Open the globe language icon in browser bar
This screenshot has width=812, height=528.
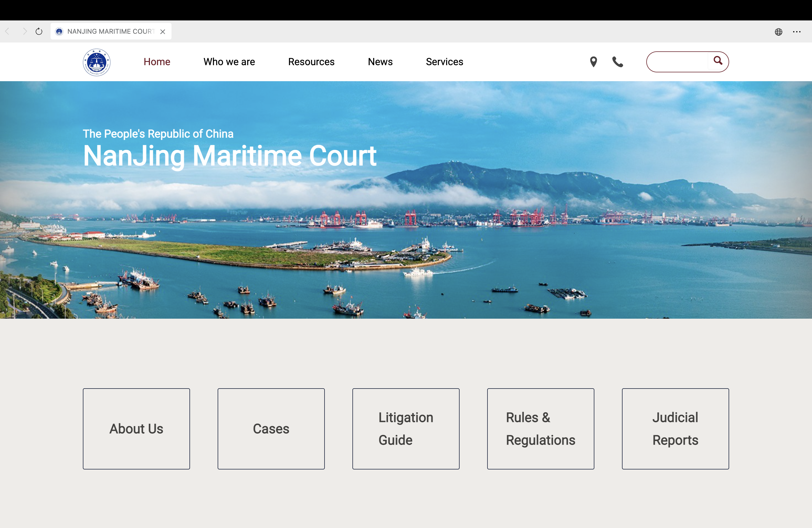pos(779,32)
